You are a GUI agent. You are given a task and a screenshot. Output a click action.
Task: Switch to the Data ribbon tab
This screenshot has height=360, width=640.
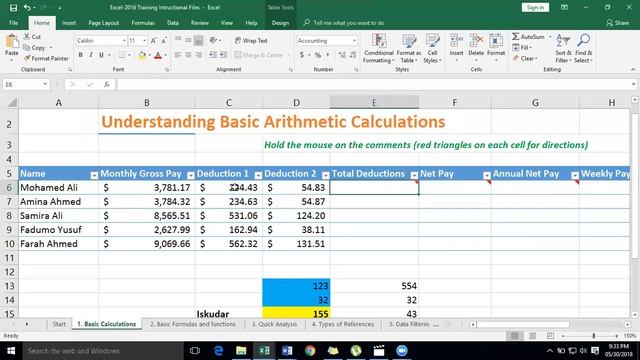[x=173, y=23]
